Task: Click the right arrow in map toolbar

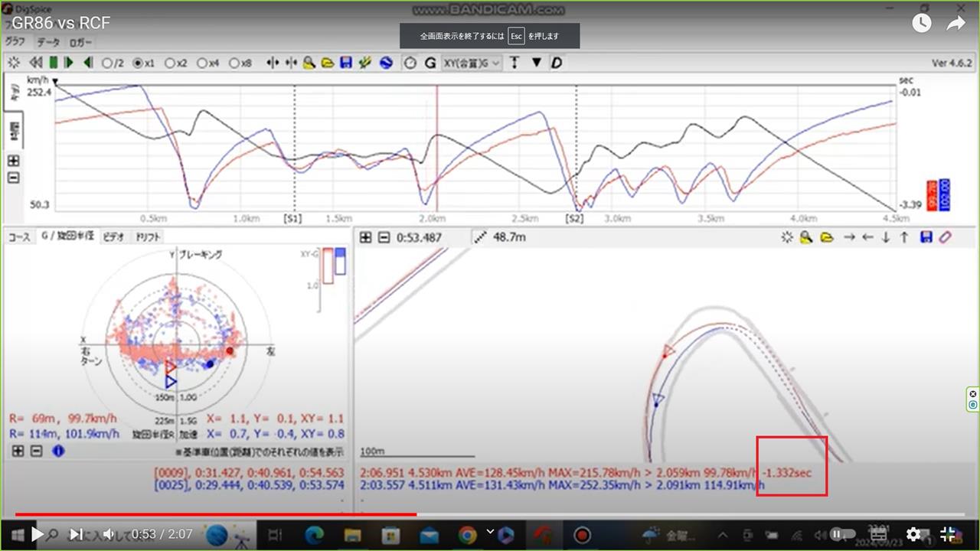Action: (848, 237)
